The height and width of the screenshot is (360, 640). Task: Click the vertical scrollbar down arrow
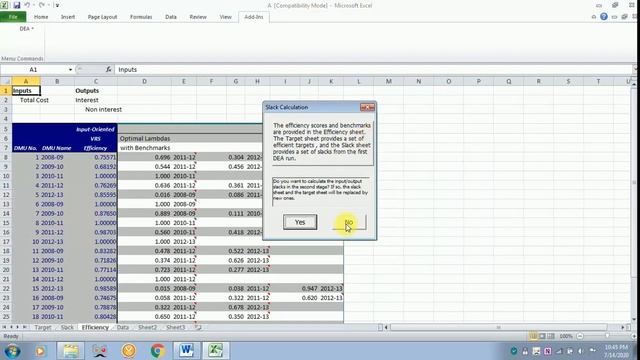[x=634, y=320]
